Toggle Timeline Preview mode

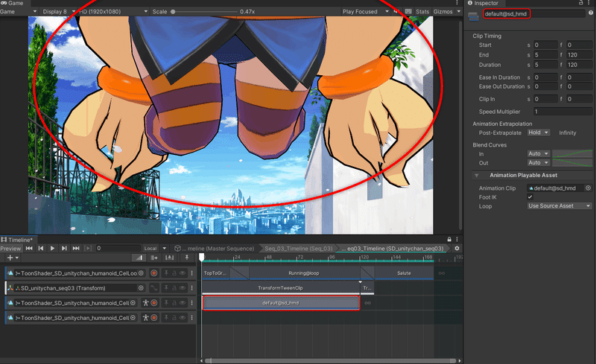[10, 248]
